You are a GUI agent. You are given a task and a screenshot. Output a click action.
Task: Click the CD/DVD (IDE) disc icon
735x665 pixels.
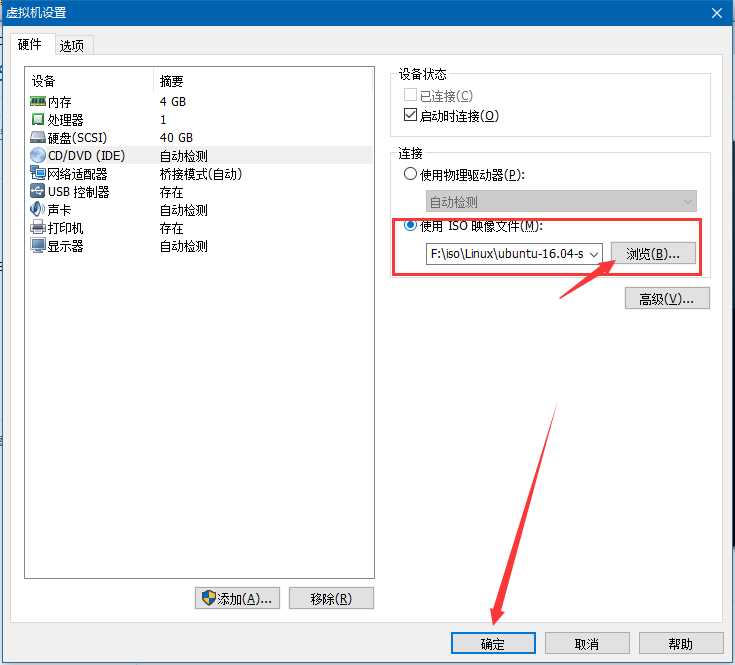click(38, 155)
